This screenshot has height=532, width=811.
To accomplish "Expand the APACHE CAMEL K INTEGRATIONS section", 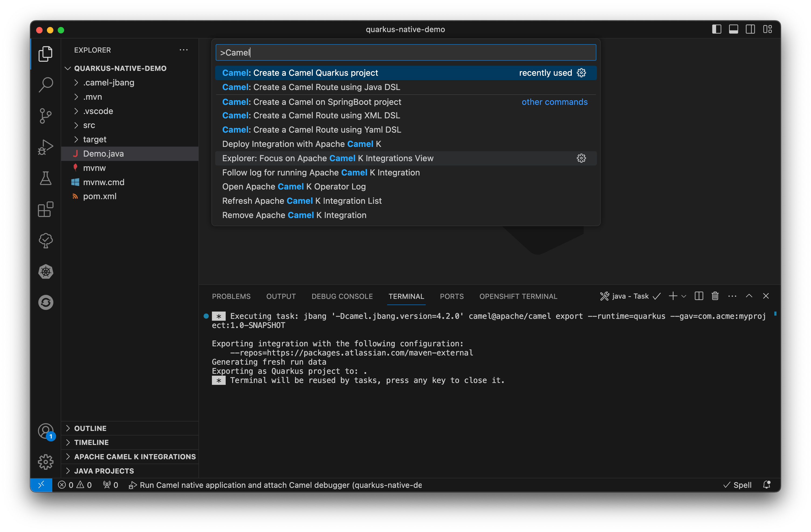I will click(135, 456).
